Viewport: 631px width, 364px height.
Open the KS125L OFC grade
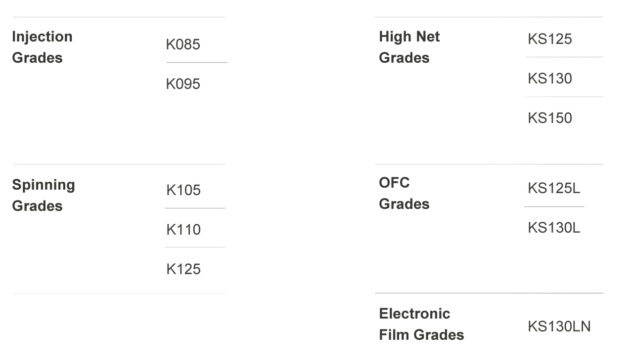[553, 188]
